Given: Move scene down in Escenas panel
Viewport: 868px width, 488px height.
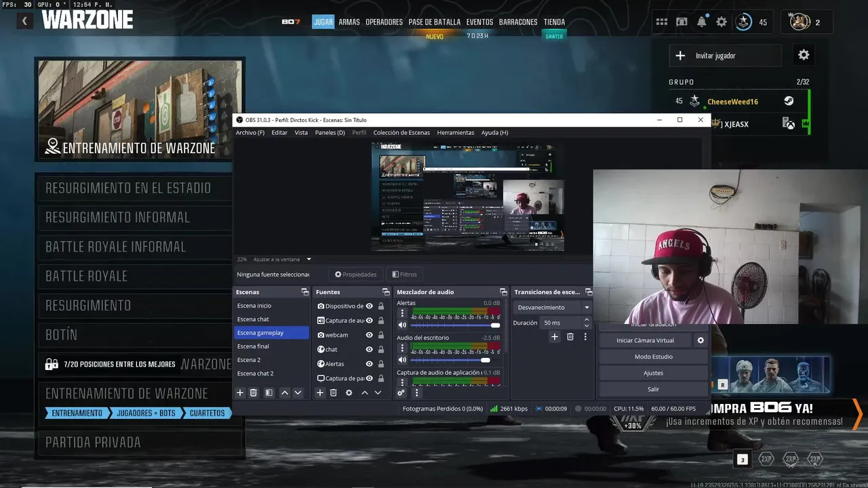Looking at the screenshot, I should pos(298,392).
